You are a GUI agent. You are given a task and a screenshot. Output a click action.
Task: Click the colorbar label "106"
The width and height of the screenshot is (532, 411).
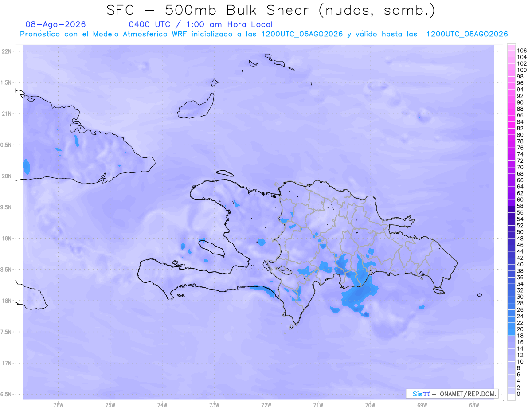tap(522, 51)
